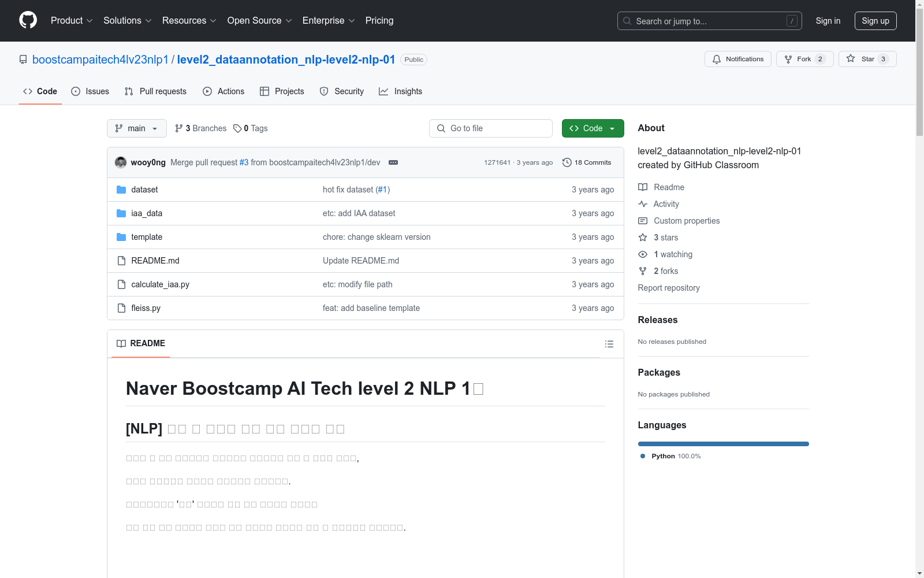Open 'chore: change sklearn version' commit
Image resolution: width=924 pixels, height=578 pixels.
click(377, 237)
